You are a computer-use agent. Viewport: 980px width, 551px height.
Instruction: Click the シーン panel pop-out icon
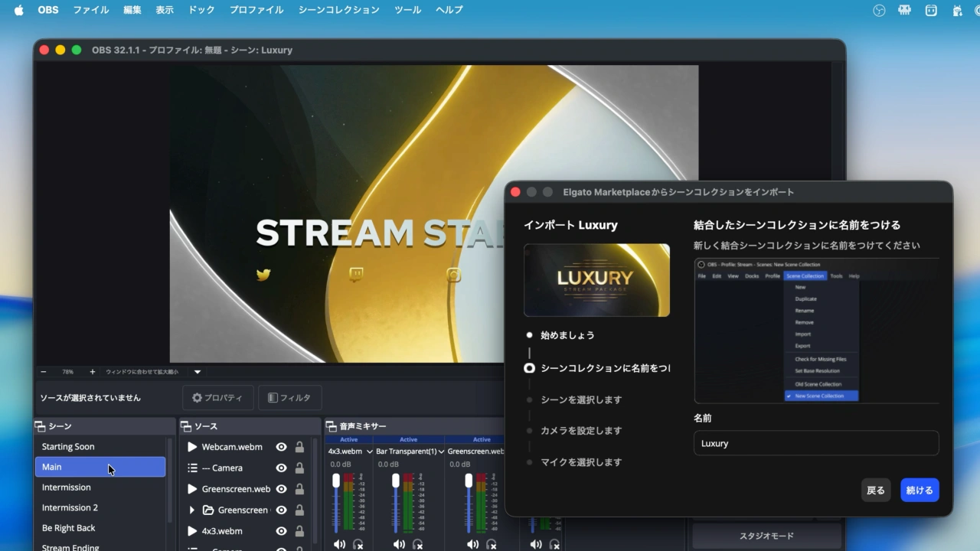tap(40, 426)
